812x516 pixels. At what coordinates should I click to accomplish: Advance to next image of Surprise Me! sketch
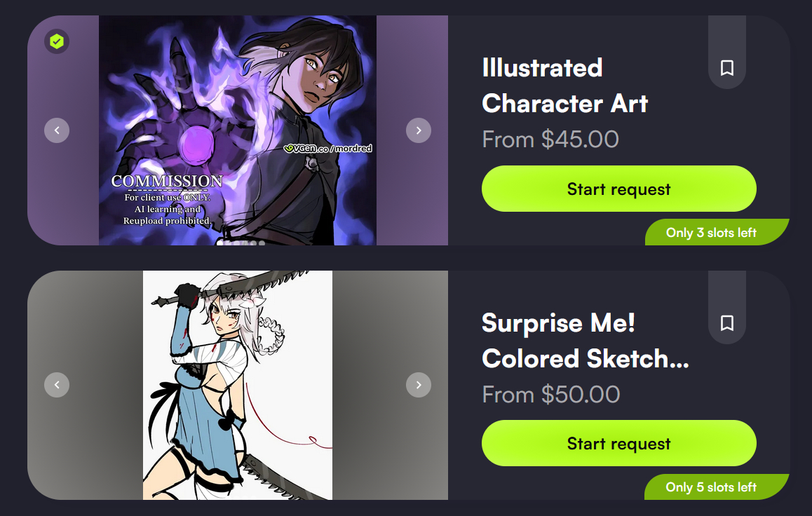[x=419, y=385]
